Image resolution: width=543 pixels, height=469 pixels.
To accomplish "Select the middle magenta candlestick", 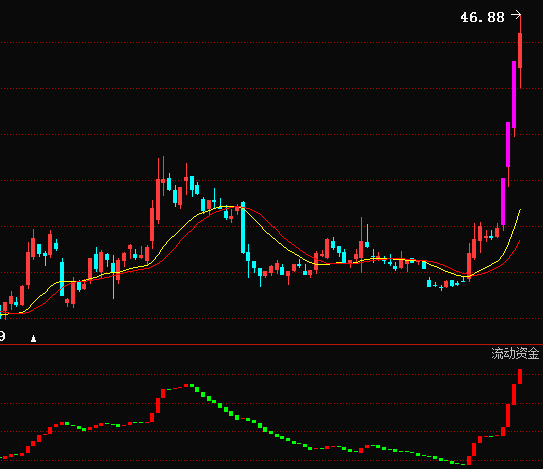I will tap(508, 144).
